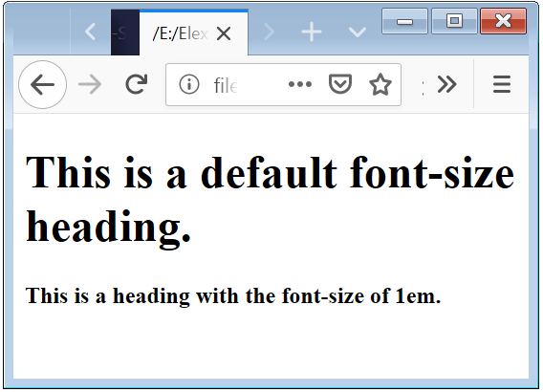
Task: Expand the list all tabs dropdown
Action: coord(358,33)
